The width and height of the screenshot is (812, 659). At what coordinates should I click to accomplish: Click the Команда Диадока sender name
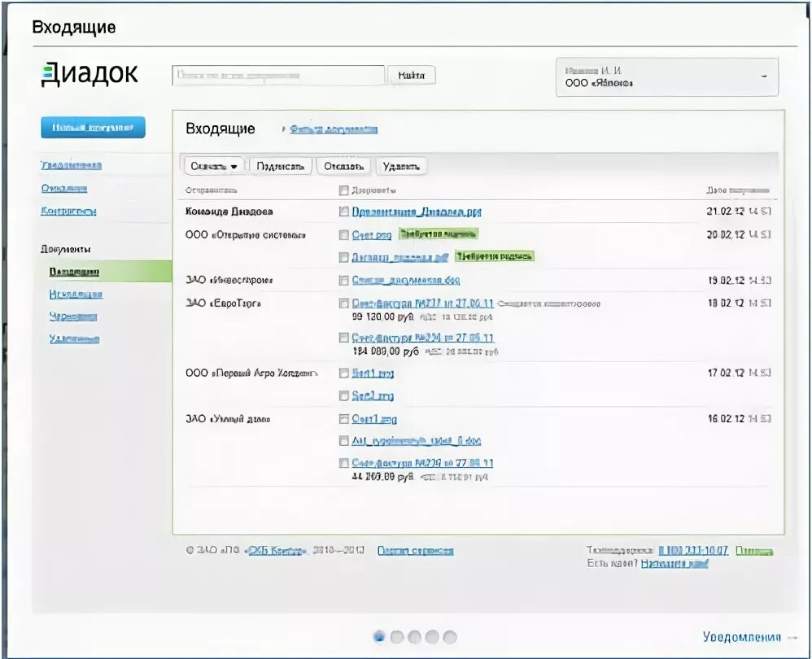(229, 212)
